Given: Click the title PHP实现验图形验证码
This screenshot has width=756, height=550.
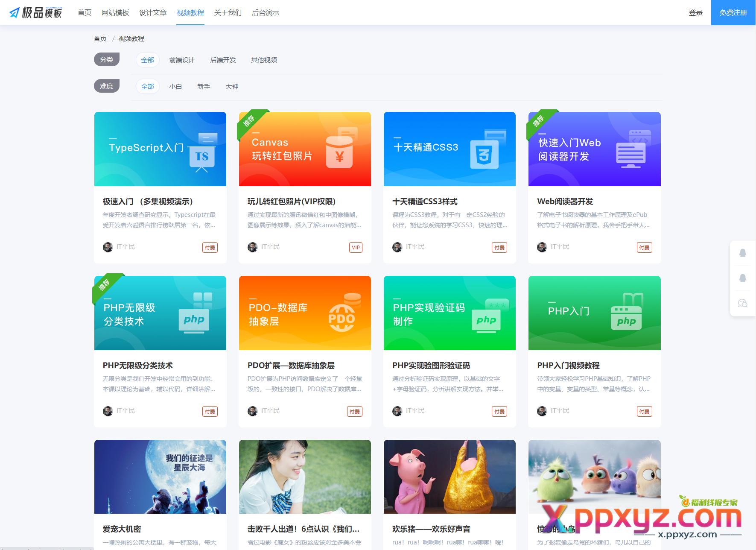Looking at the screenshot, I should click(x=431, y=366).
